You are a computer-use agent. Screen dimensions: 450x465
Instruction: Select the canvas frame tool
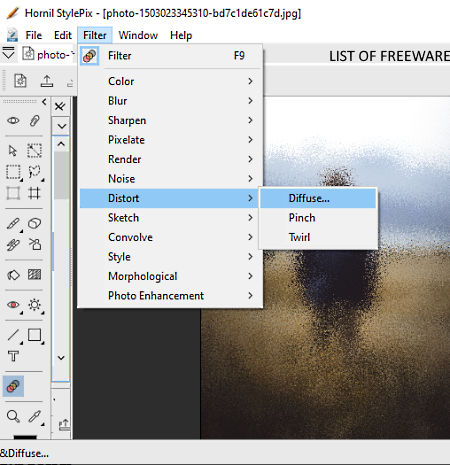pos(13,193)
